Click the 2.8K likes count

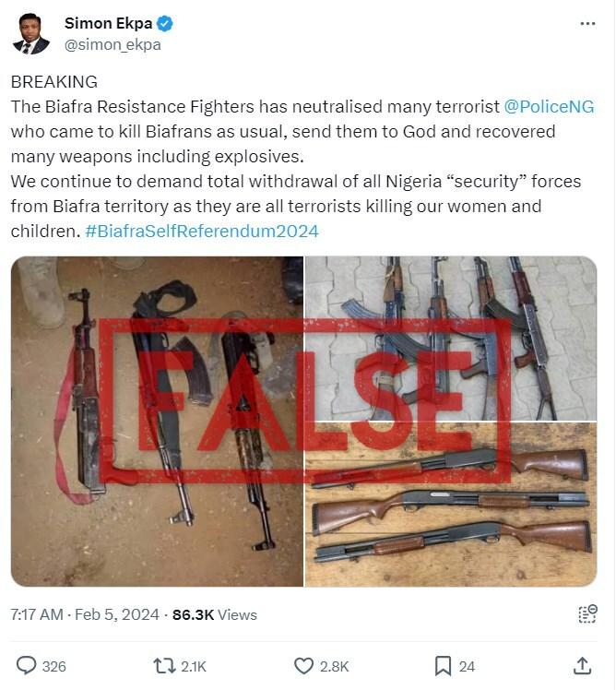tap(334, 666)
